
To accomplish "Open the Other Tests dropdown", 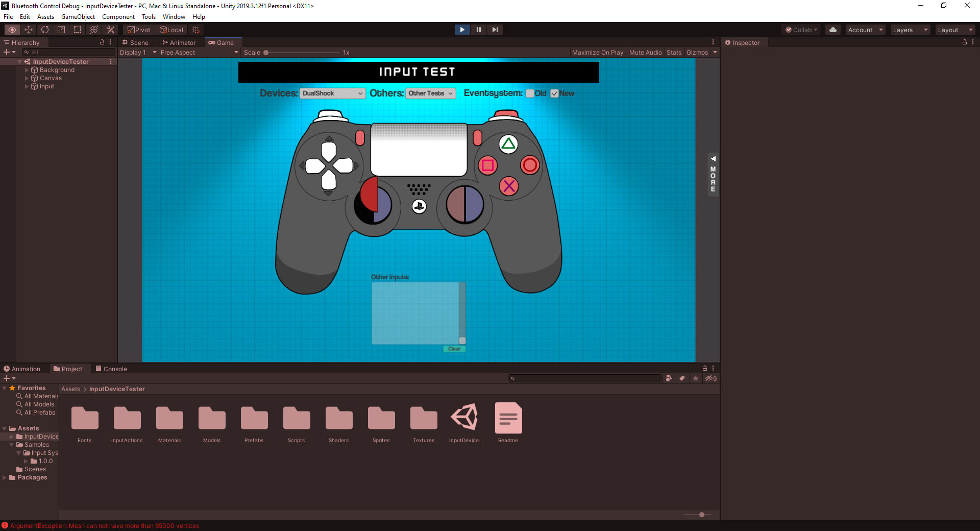I will (x=430, y=93).
